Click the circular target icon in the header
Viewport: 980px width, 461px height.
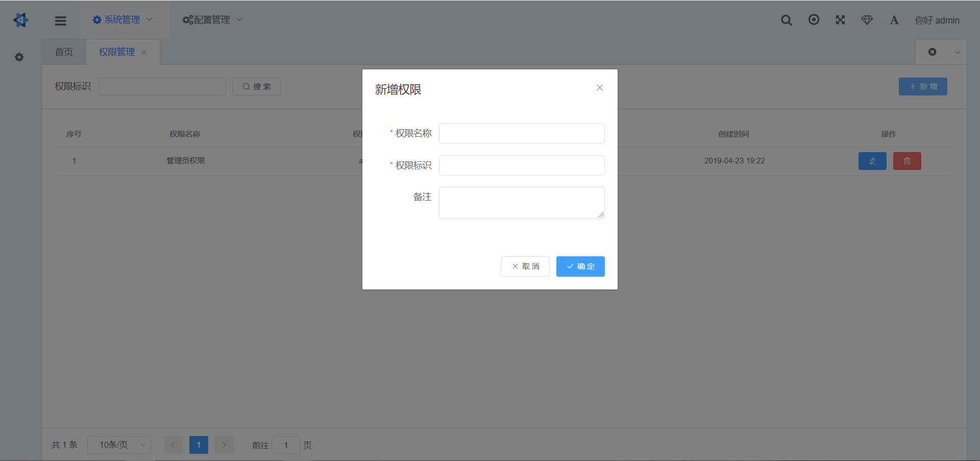coord(813,20)
